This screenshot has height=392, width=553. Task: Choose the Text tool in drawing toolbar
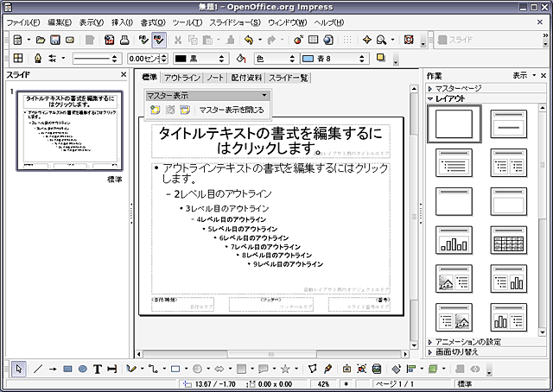(99, 369)
